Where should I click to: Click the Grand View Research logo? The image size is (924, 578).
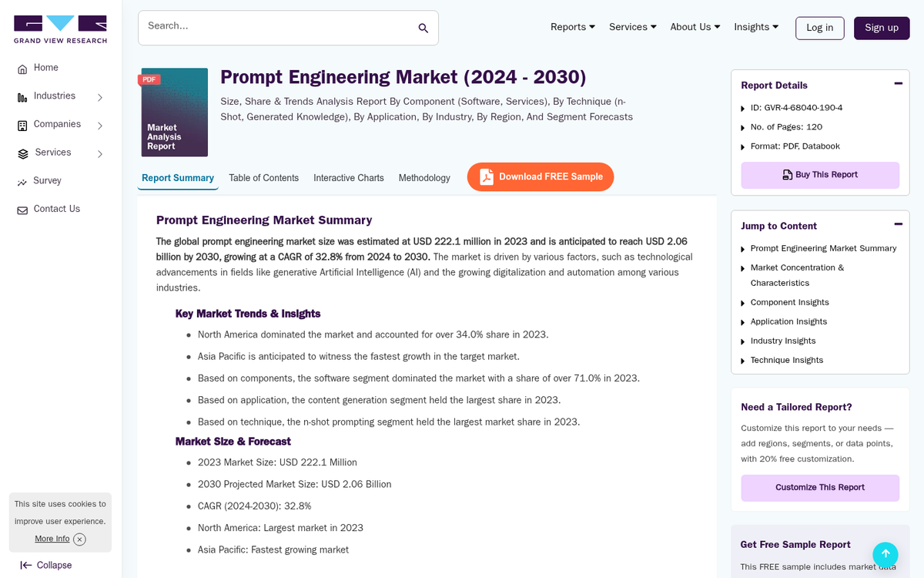[x=60, y=29]
